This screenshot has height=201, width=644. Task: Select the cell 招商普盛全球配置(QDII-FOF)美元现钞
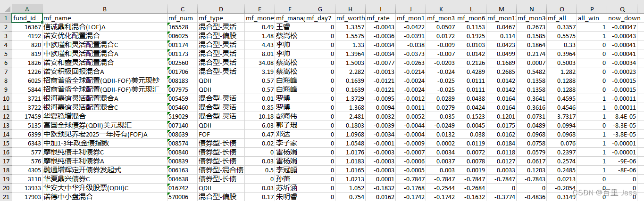104,80
